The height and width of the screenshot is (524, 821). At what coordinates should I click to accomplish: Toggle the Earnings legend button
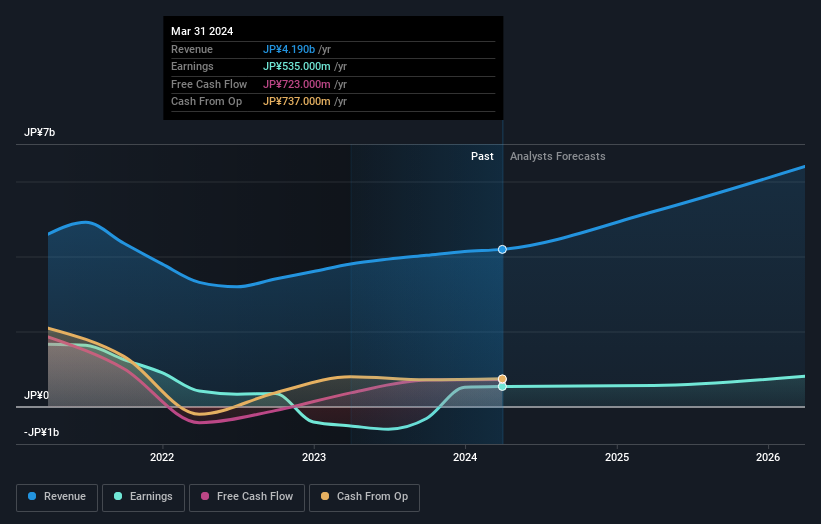143,497
